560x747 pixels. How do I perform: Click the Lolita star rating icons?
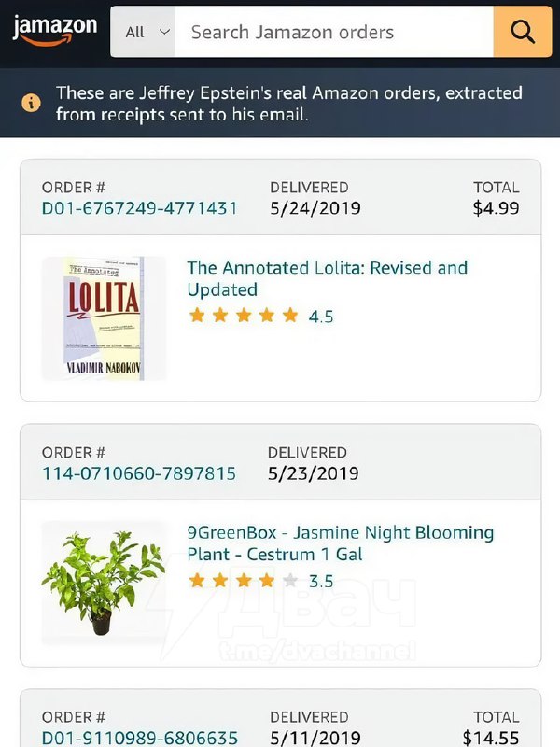(244, 316)
